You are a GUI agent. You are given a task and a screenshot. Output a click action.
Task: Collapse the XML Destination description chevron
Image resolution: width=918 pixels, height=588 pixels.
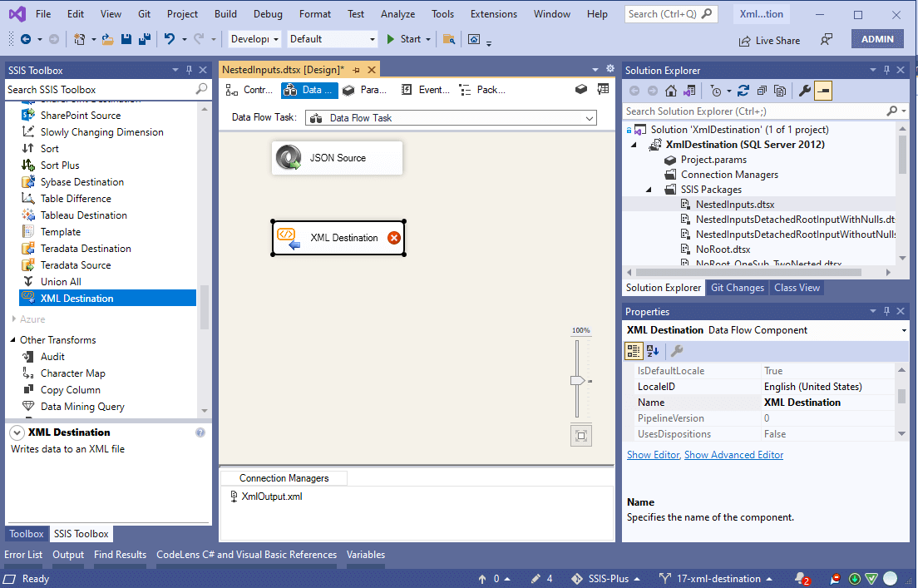pyautogui.click(x=17, y=432)
